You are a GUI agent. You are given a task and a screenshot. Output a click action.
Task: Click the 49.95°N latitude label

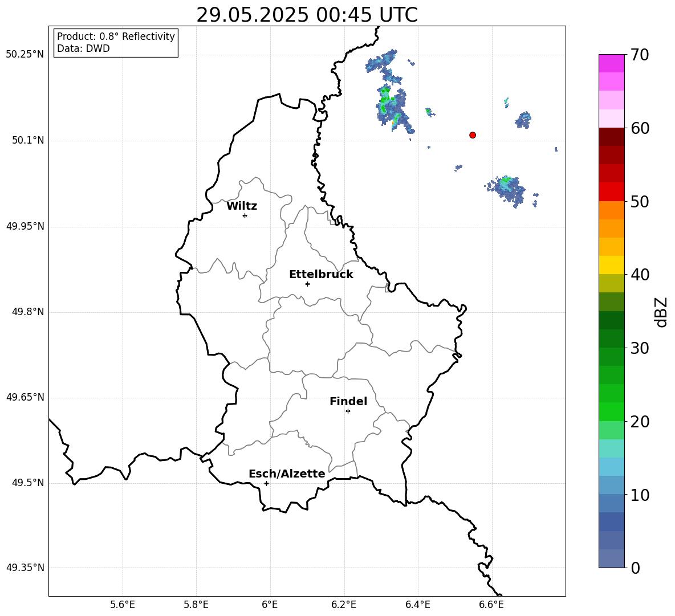tap(25, 226)
